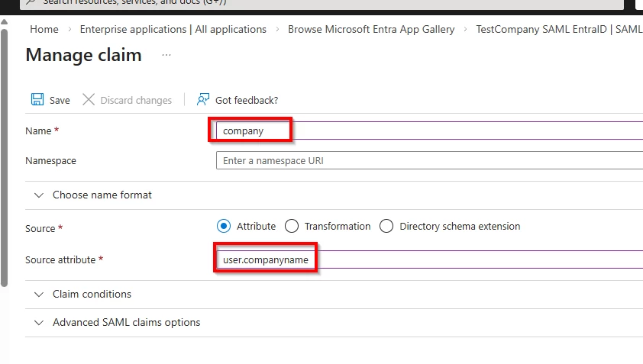Click the Name field containing company
643x364 pixels.
click(x=428, y=130)
